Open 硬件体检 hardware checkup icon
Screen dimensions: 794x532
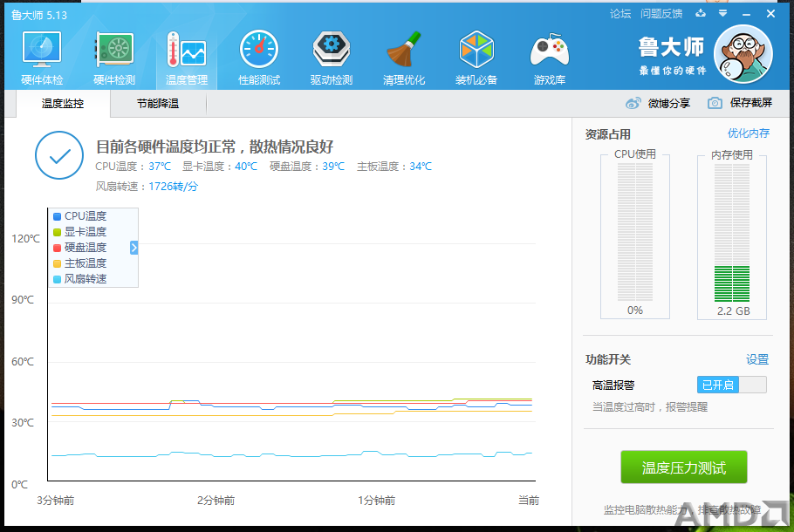coord(42,50)
